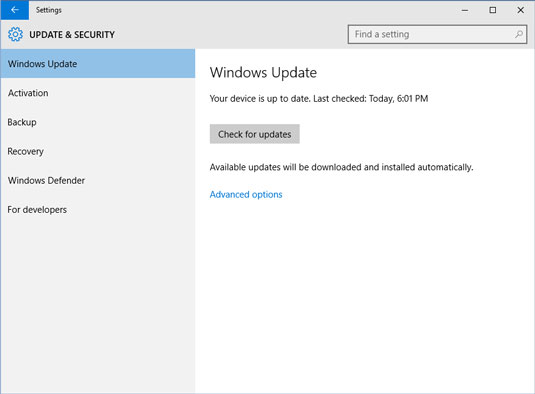The image size is (535, 394).
Task: Open the Advanced options link
Action: (x=246, y=194)
